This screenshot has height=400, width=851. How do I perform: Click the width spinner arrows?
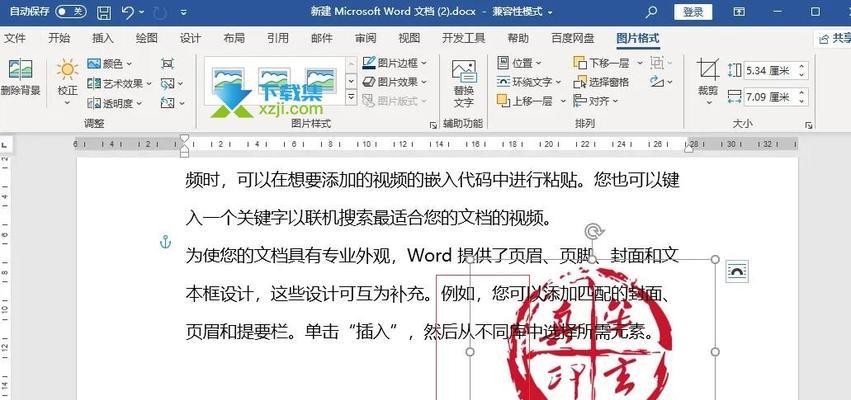[802, 97]
